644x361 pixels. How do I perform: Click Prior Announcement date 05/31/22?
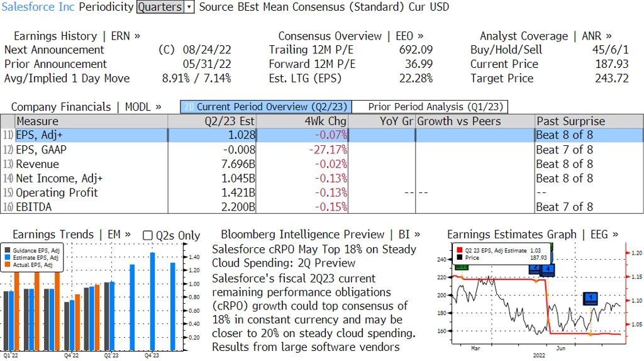pyautogui.click(x=207, y=64)
